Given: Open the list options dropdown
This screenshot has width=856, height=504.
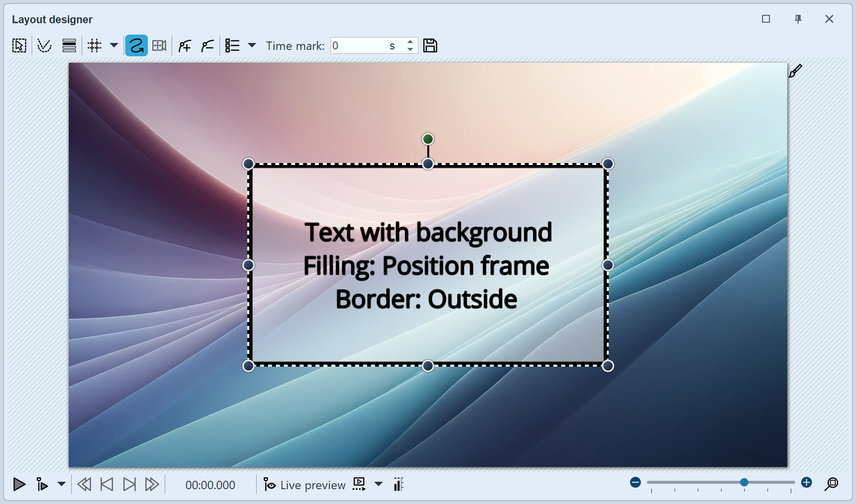Looking at the screenshot, I should point(252,45).
